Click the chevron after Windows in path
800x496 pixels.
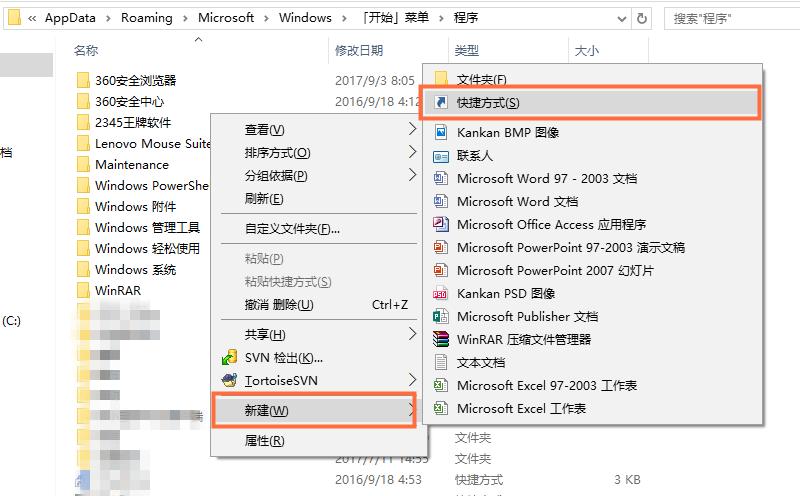point(344,18)
